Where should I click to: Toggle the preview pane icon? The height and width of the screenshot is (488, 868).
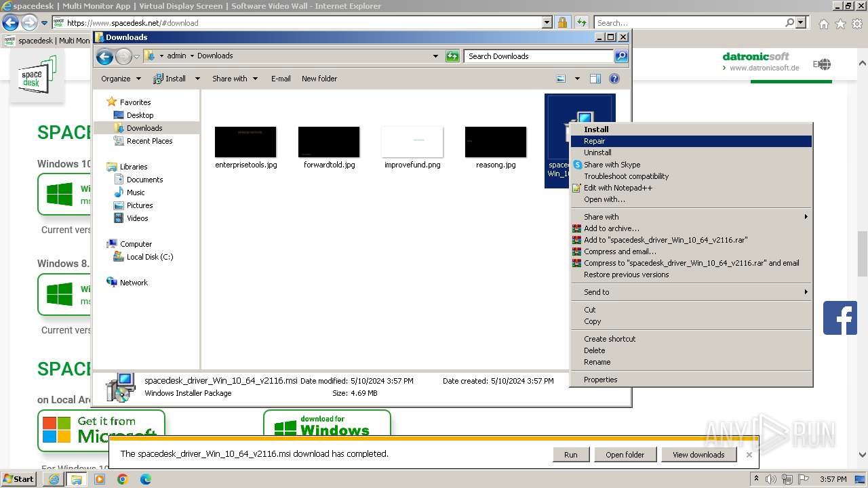[595, 79]
